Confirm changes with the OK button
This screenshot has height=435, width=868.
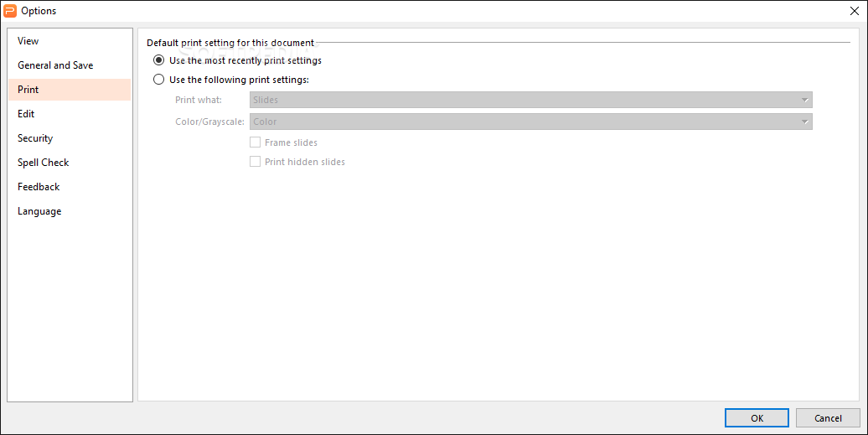(x=757, y=418)
